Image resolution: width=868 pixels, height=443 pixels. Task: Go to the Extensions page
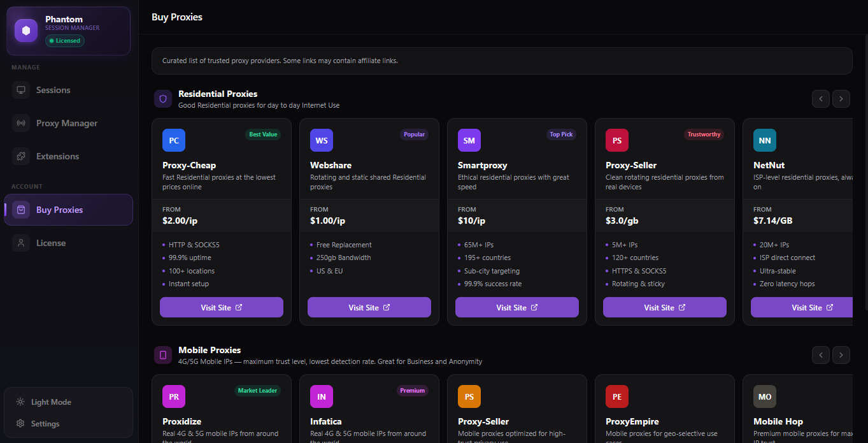pyautogui.click(x=69, y=156)
